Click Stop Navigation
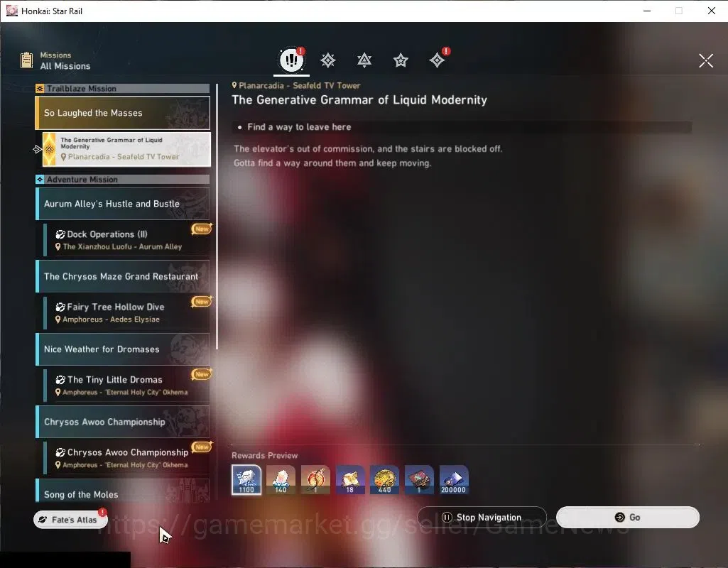The height and width of the screenshot is (568, 728). point(482,517)
